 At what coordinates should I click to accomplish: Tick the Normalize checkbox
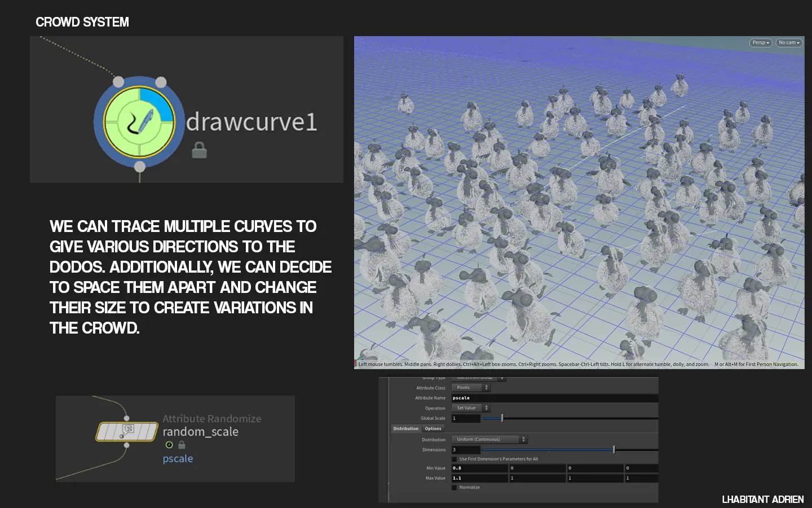tap(454, 488)
